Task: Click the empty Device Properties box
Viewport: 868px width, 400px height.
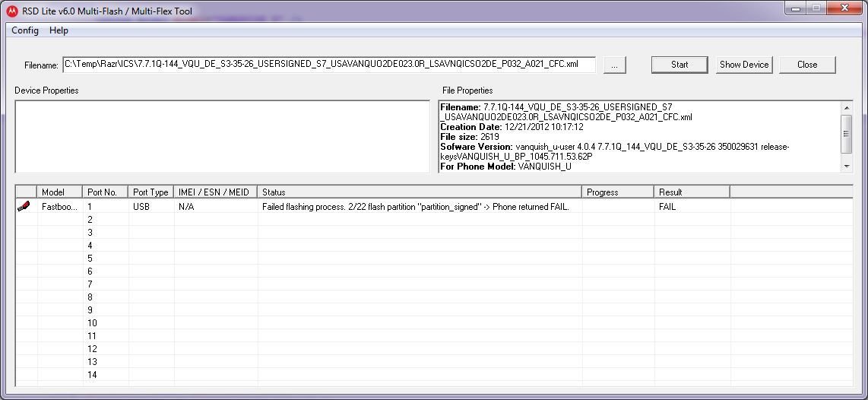Action: pyautogui.click(x=223, y=136)
